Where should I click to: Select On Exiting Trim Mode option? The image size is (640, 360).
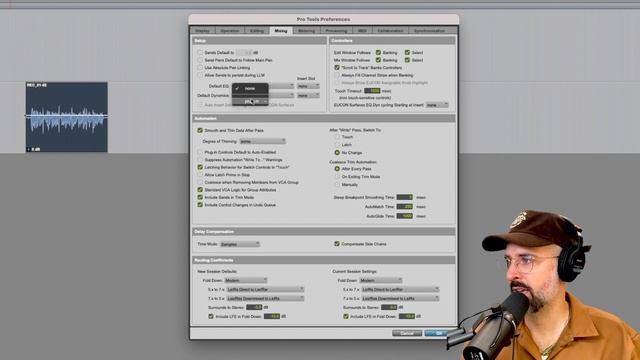(337, 177)
